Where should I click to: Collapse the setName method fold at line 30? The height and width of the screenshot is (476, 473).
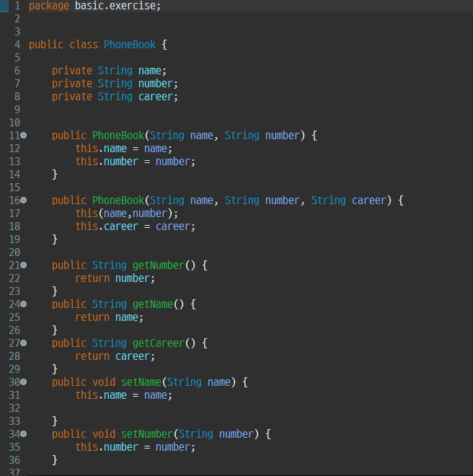coord(24,382)
